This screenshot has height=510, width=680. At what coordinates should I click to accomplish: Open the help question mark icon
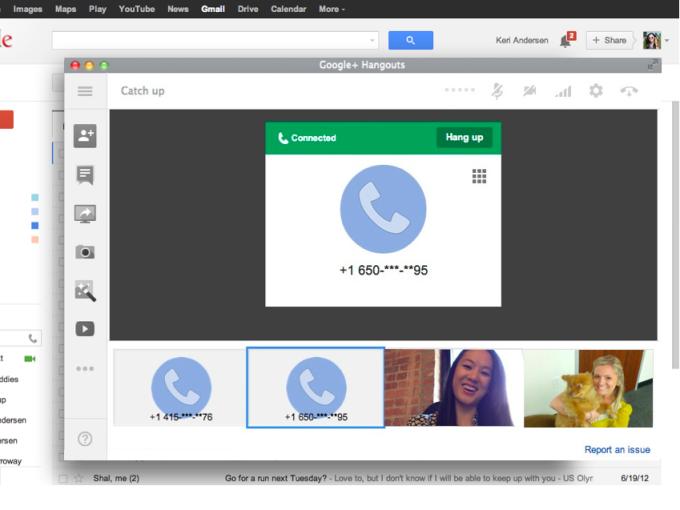[x=85, y=439]
